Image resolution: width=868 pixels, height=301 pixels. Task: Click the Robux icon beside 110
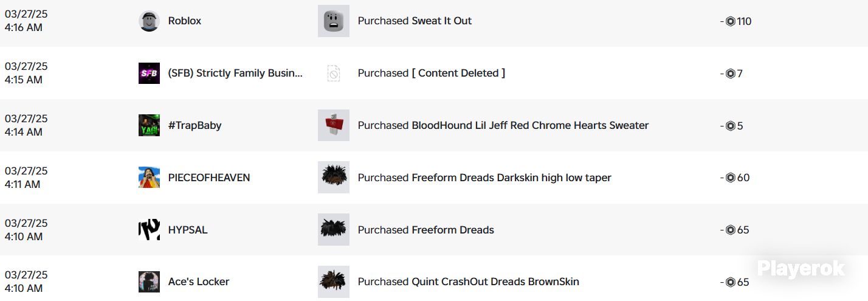[x=730, y=21]
